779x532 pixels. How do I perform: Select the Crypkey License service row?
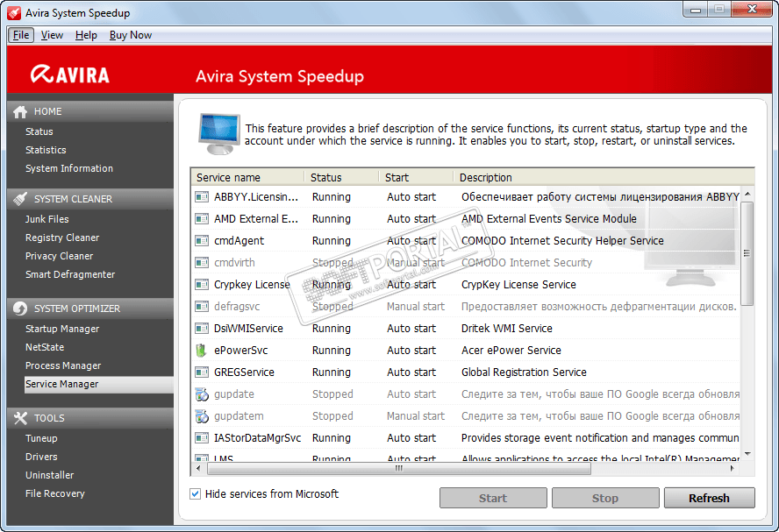[x=252, y=285]
